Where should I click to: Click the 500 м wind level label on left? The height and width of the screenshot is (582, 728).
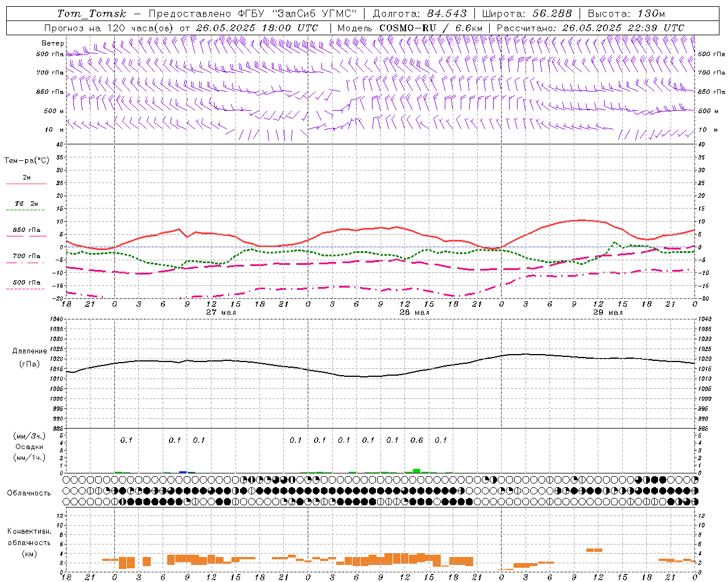(54, 111)
